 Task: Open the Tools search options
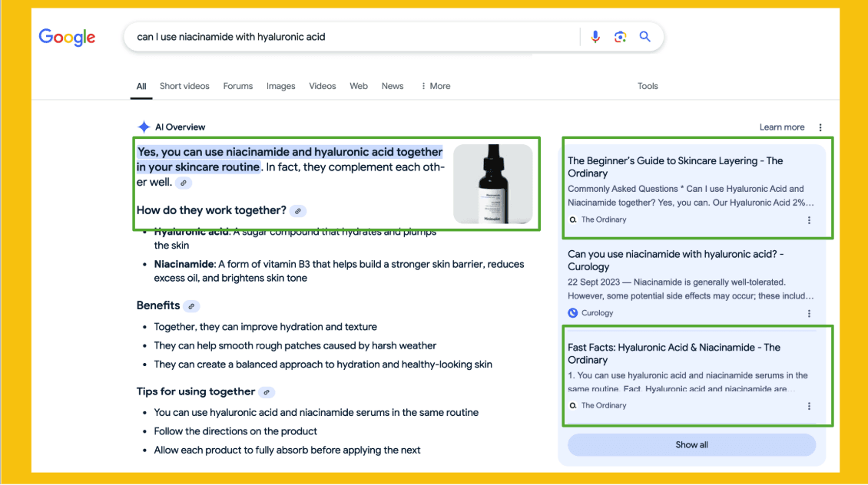pyautogui.click(x=648, y=86)
